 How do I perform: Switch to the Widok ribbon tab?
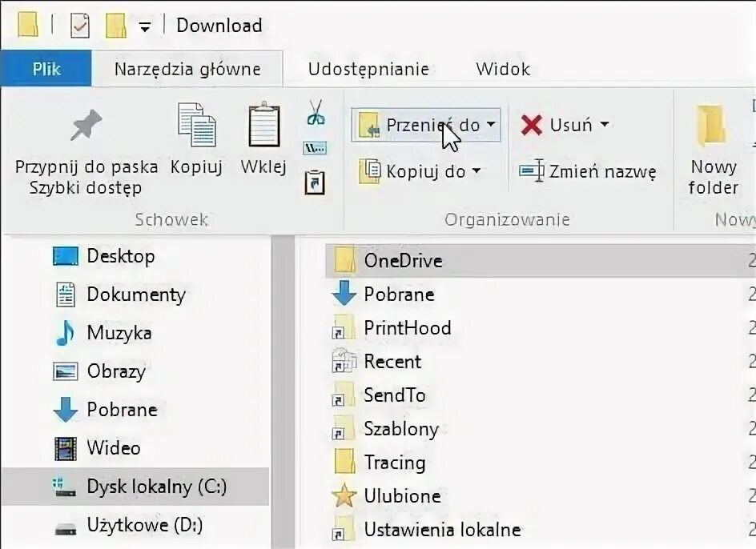(x=502, y=69)
